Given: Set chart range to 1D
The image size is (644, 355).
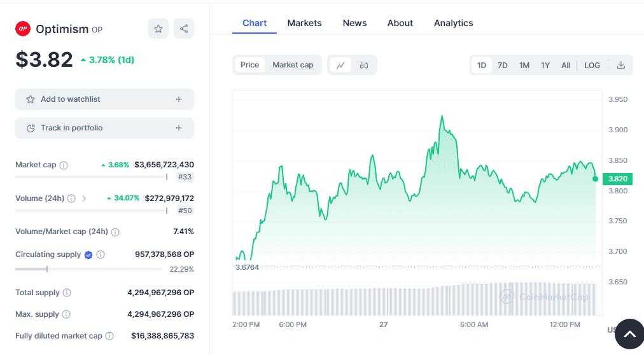Looking at the screenshot, I should [481, 66].
